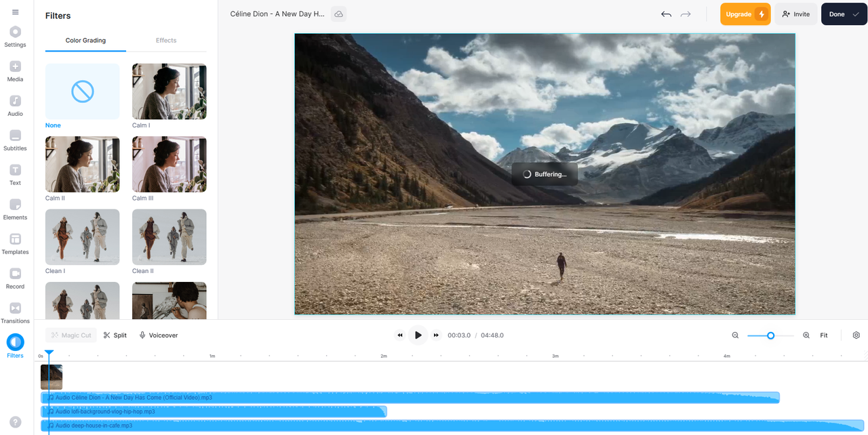868x435 pixels.
Task: Open the Elements sidebar panel
Action: pyautogui.click(x=15, y=209)
